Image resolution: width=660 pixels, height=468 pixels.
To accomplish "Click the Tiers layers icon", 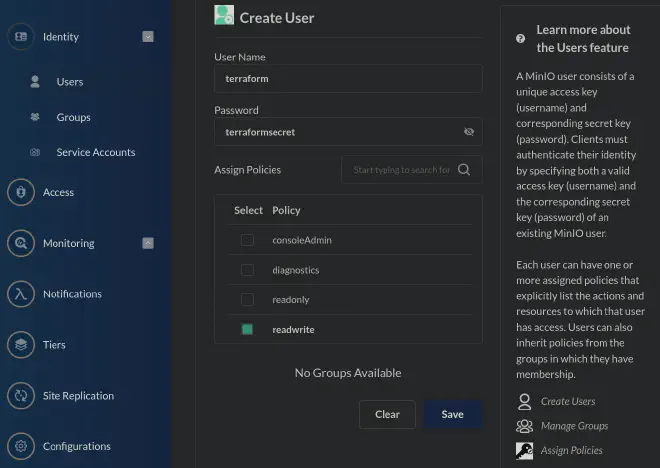I will pyautogui.click(x=21, y=345).
